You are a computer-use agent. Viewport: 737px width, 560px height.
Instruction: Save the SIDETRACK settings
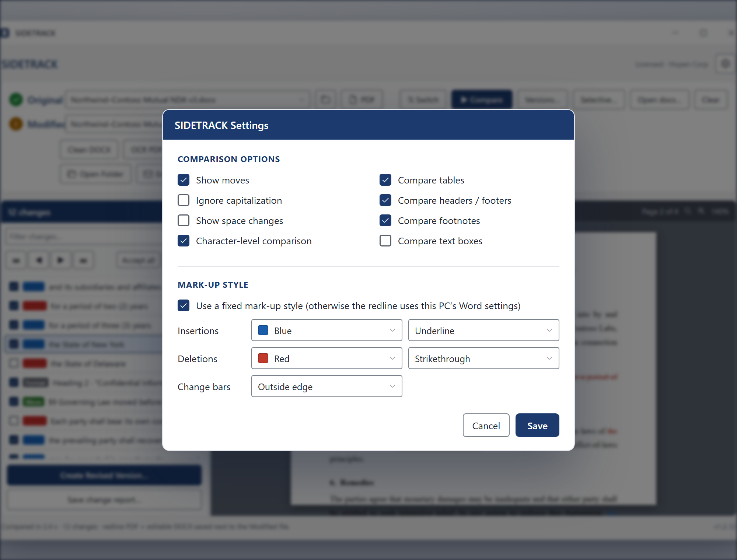pos(537,426)
